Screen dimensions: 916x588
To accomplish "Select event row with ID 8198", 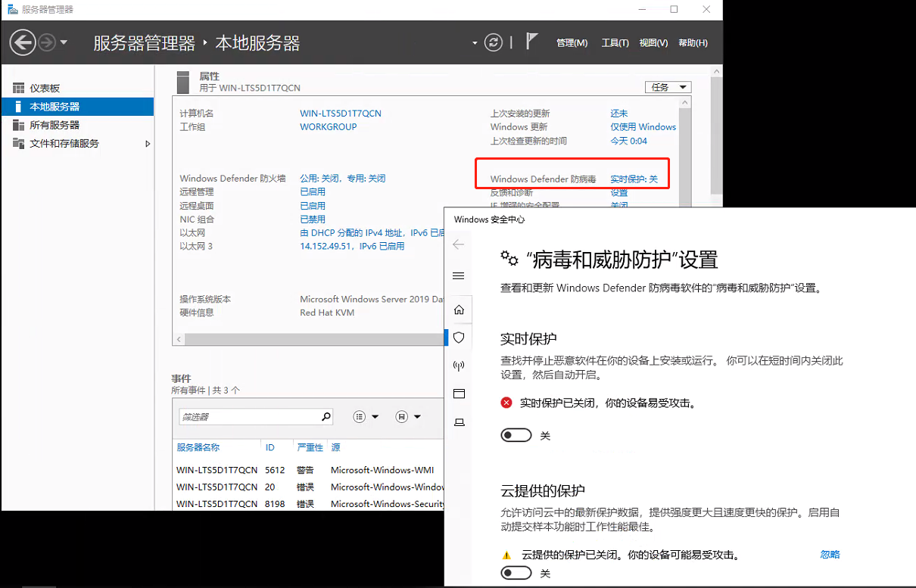I will 308,503.
